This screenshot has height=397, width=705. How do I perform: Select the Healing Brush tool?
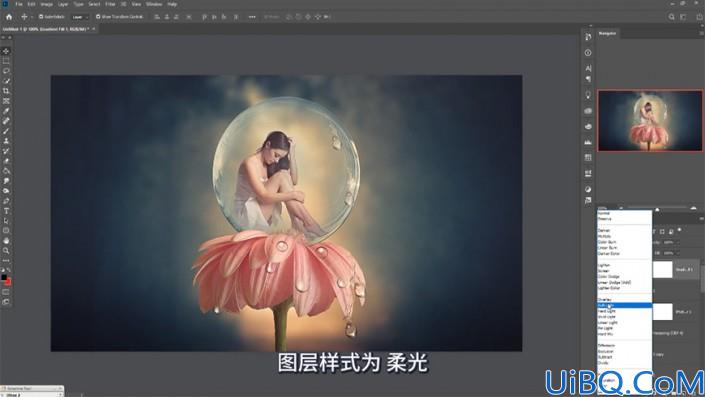click(x=6, y=121)
